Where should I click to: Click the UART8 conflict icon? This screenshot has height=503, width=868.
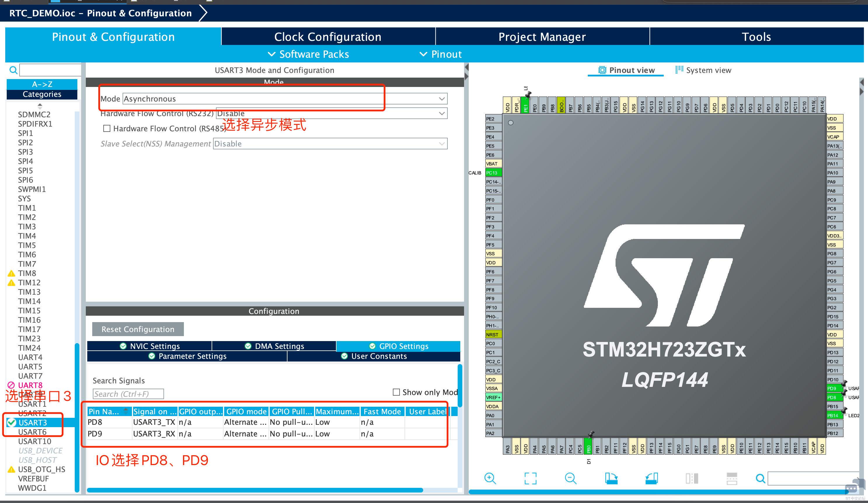11,385
